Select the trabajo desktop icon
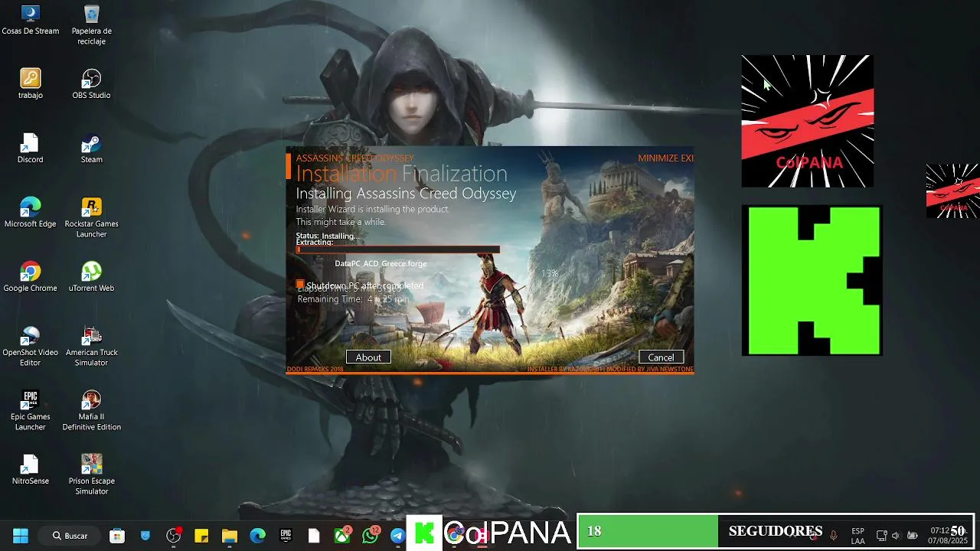 pyautogui.click(x=31, y=84)
